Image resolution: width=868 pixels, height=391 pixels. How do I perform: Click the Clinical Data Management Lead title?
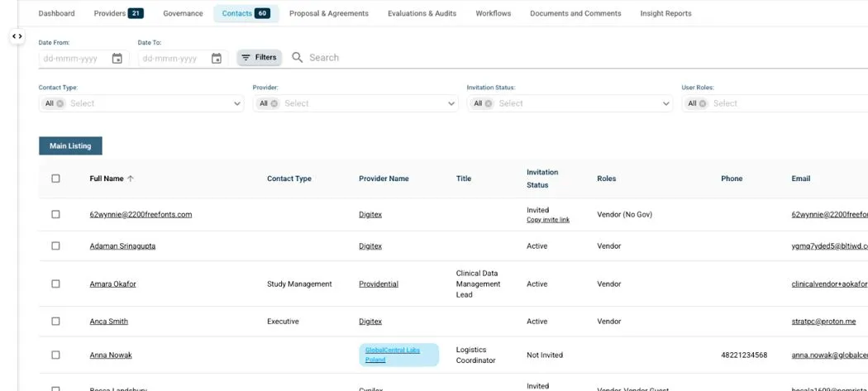tap(479, 284)
